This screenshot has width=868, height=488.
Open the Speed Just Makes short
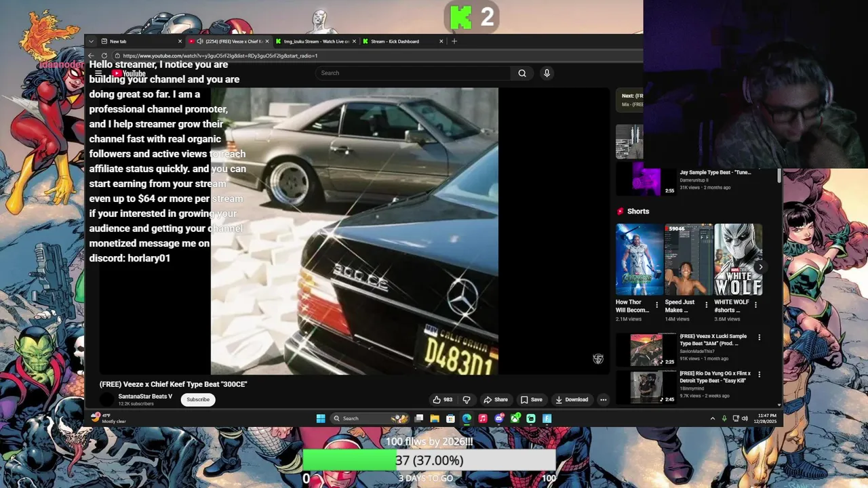point(688,260)
